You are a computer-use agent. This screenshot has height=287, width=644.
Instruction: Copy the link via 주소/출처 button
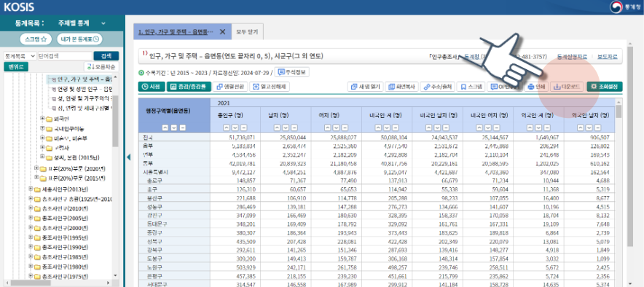click(x=437, y=87)
